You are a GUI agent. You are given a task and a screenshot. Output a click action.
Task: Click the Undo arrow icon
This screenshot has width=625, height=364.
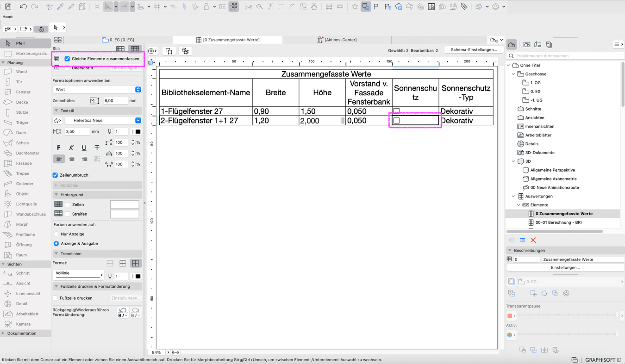pyautogui.click(x=23, y=6)
